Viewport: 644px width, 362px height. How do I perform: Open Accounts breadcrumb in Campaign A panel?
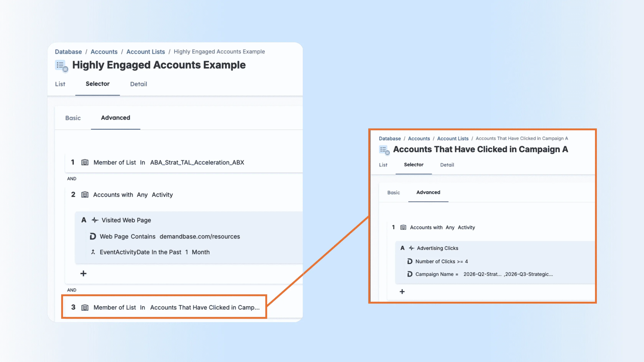click(x=419, y=138)
